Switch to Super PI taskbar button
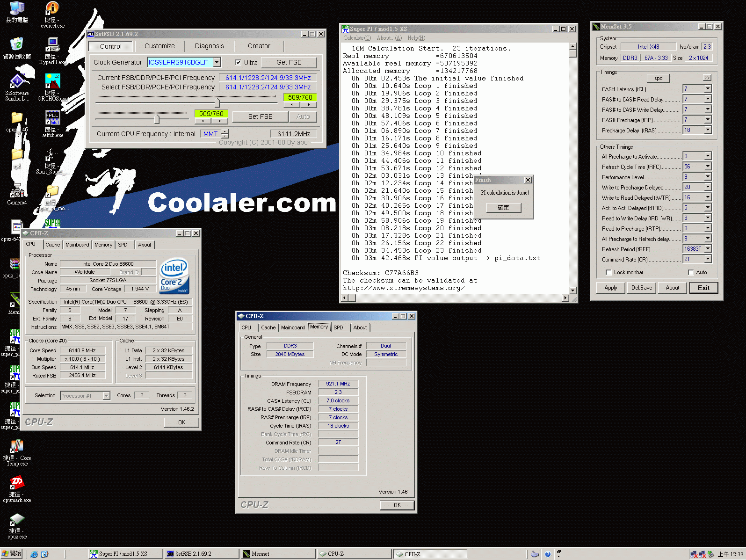Viewport: 746px width, 560px height. (125, 554)
